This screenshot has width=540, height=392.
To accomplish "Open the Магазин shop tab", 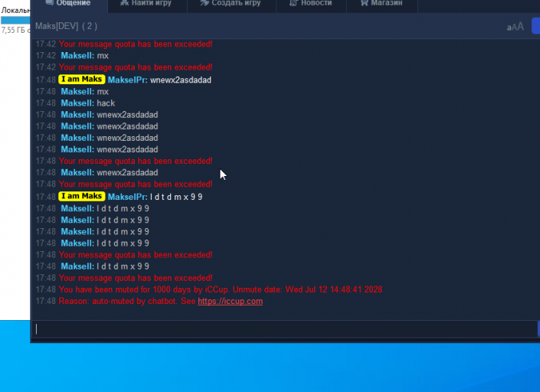I will click(x=382, y=4).
